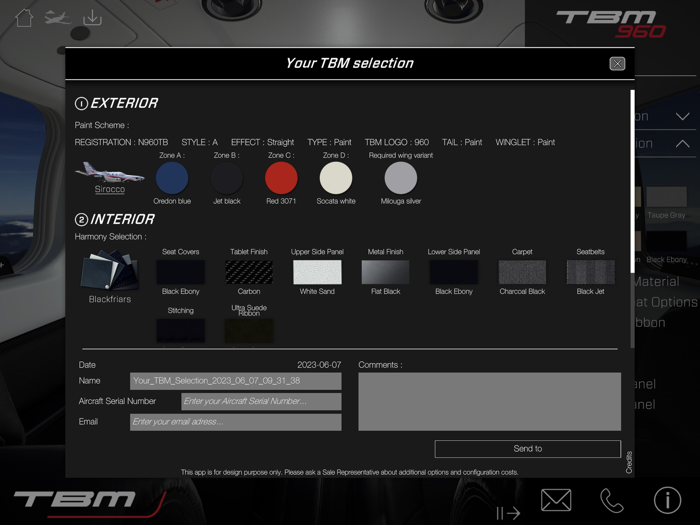The width and height of the screenshot is (700, 525).
Task: Click the date value 2023-06-07
Action: coord(319,365)
